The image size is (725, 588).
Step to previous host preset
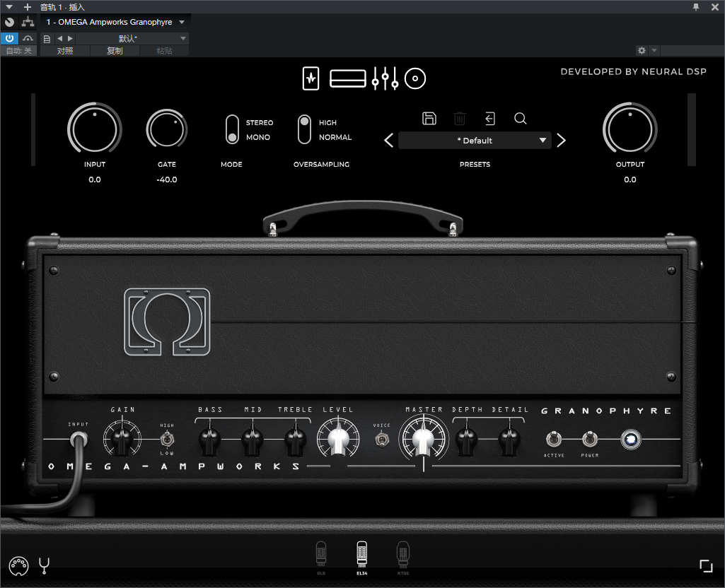[x=59, y=38]
